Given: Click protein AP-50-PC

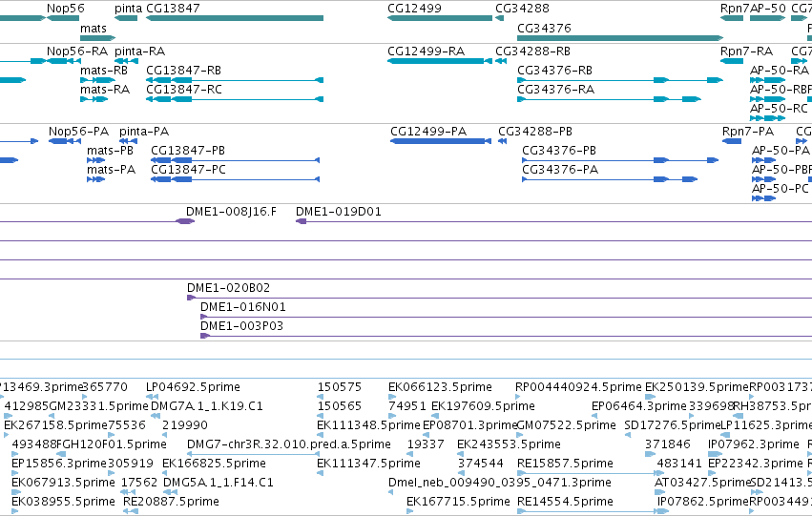Looking at the screenshot, I should (x=780, y=189).
